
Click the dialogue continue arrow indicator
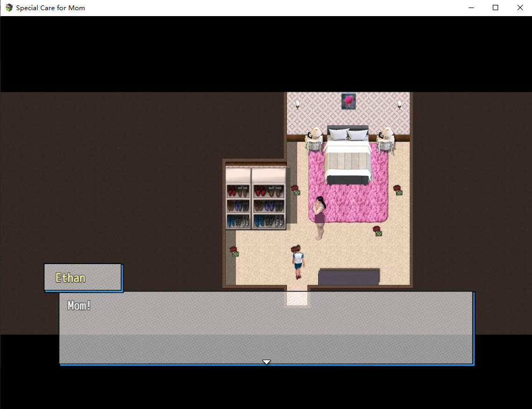click(x=266, y=362)
